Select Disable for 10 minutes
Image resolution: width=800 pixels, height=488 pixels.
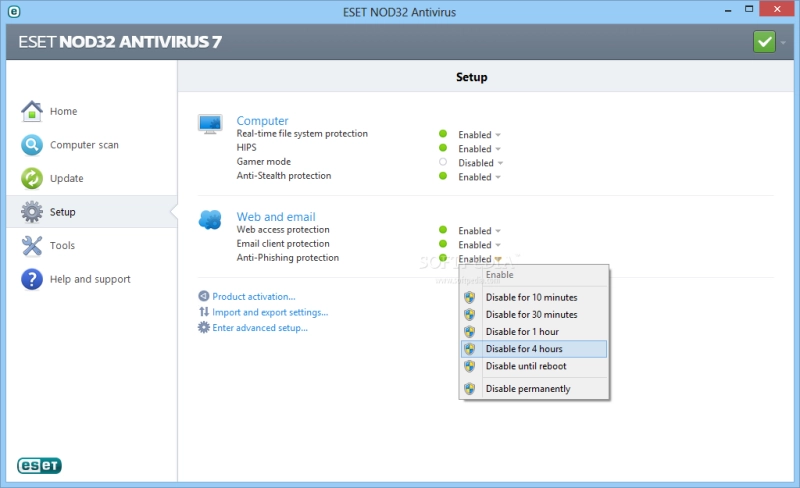[x=534, y=297]
